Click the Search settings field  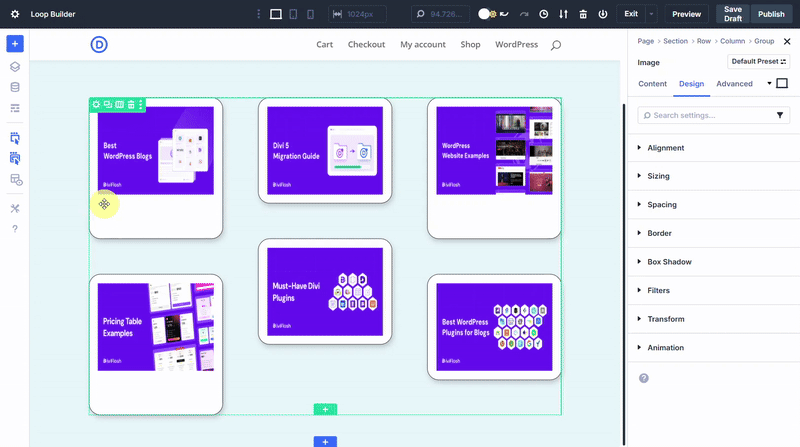pyautogui.click(x=714, y=115)
